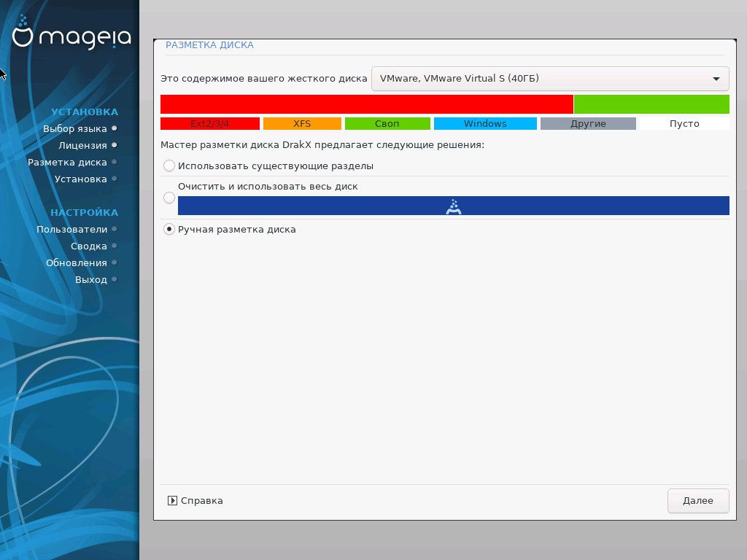Open the VMware hard disk dropdown
This screenshot has height=560, width=747.
pos(550,79)
